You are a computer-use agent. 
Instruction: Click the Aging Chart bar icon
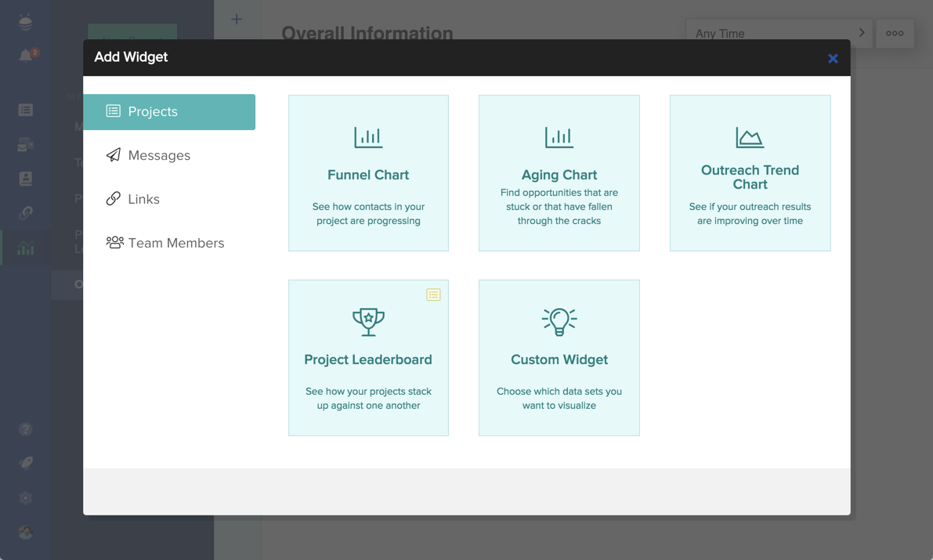point(559,138)
